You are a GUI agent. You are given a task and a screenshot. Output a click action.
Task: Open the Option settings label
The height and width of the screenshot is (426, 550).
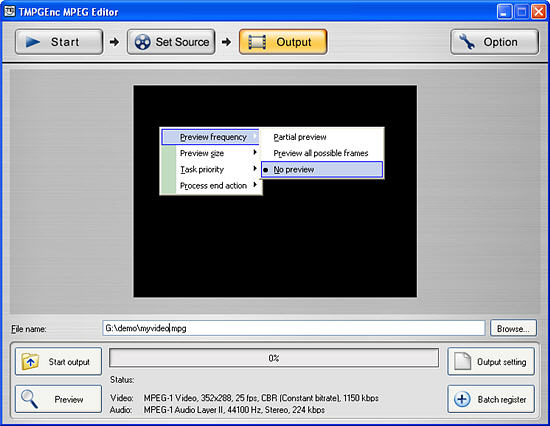click(501, 42)
